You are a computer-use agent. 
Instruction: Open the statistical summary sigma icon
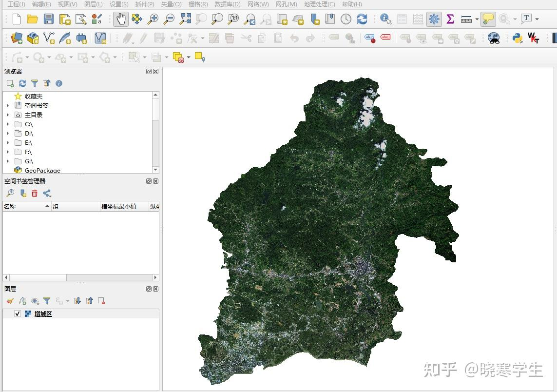(x=450, y=19)
